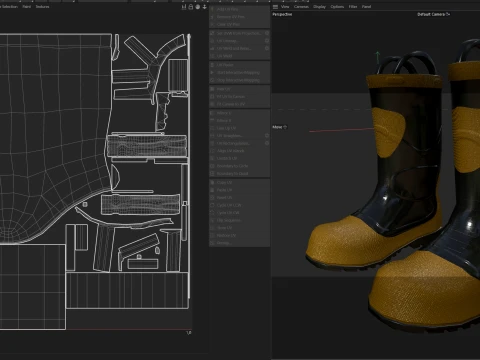Open the viewport Options menu
Image resolution: width=480 pixels, height=360 pixels.
[x=337, y=7]
